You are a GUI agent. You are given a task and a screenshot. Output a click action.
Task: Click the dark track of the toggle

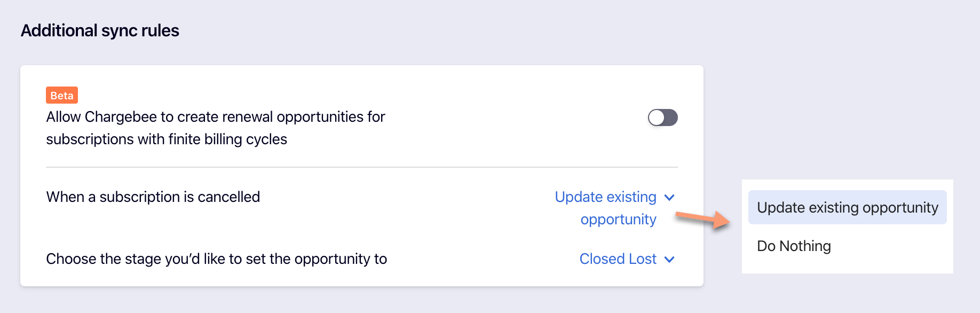(x=670, y=118)
